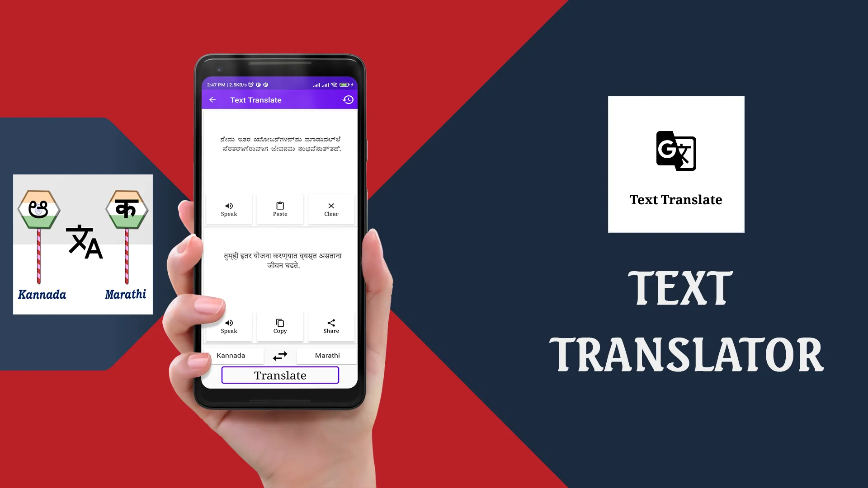Toggle the language direction swap switch
This screenshot has height=488, width=868.
[x=280, y=355]
